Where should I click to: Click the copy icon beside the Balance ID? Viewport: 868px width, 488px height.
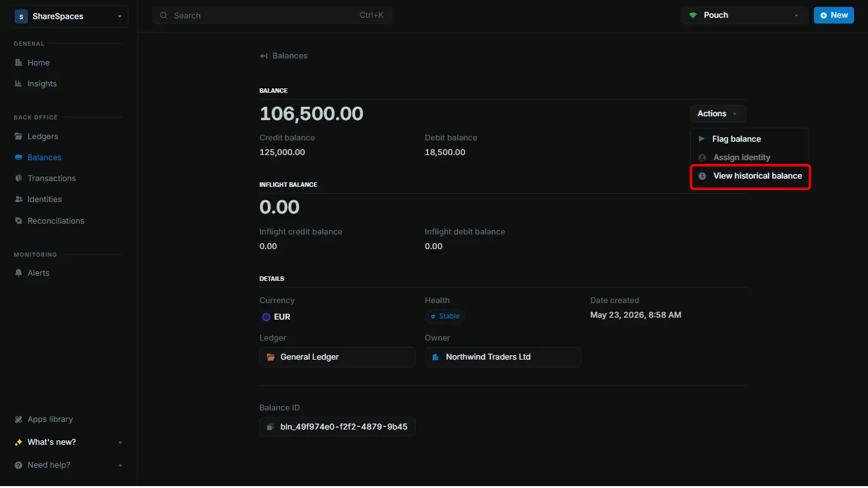point(270,427)
